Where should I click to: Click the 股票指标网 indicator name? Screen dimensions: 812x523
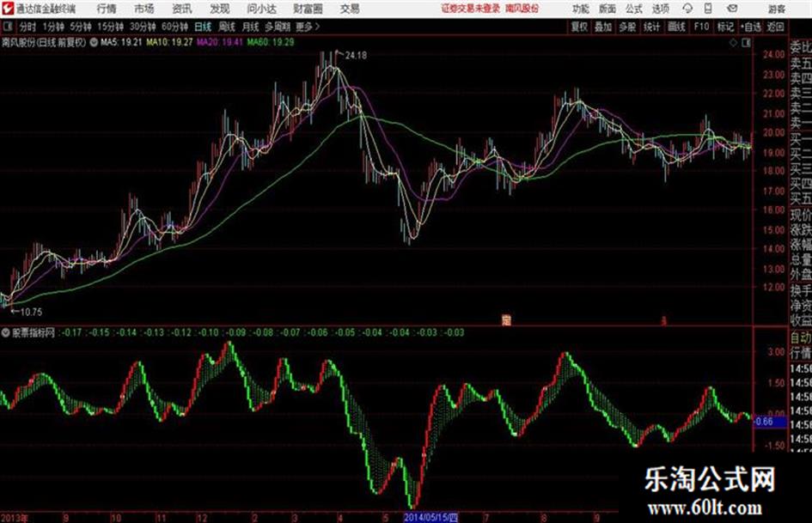click(34, 332)
